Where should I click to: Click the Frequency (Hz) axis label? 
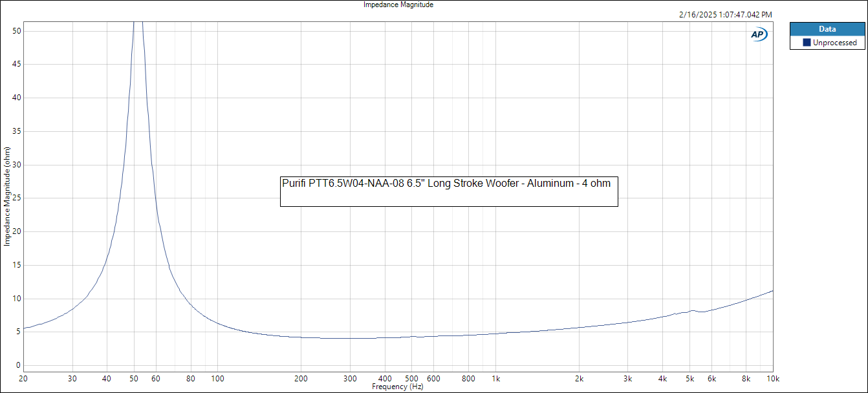click(398, 387)
